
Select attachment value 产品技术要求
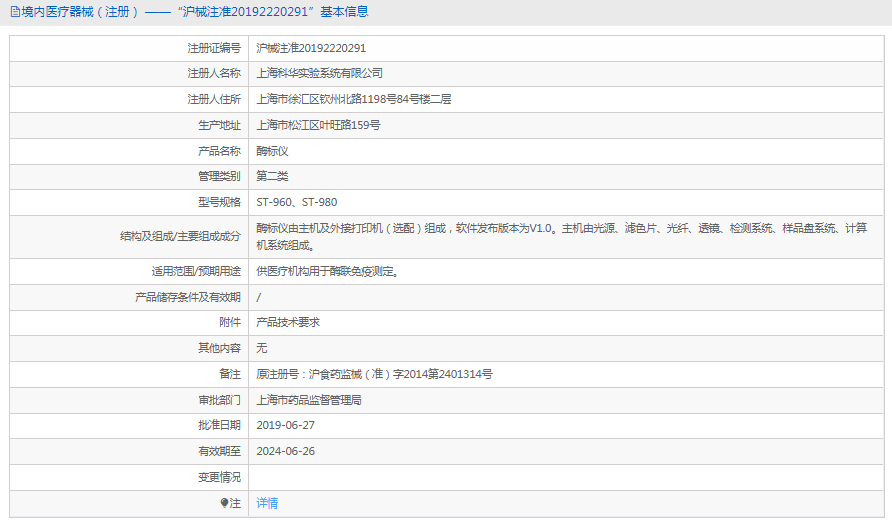pyautogui.click(x=288, y=323)
